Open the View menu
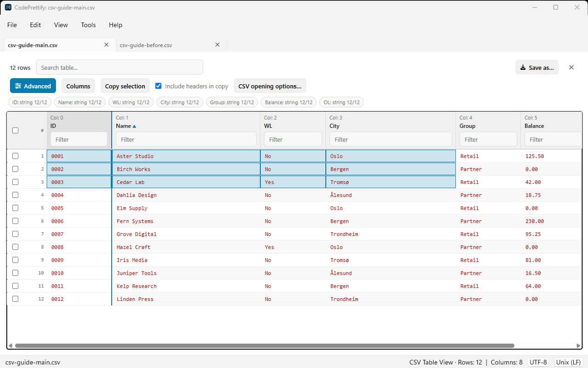This screenshot has width=588, height=368. pos(61,25)
